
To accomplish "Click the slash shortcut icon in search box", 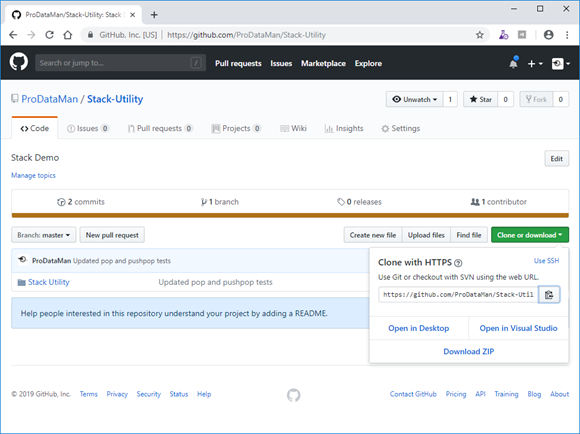I will 196,63.
